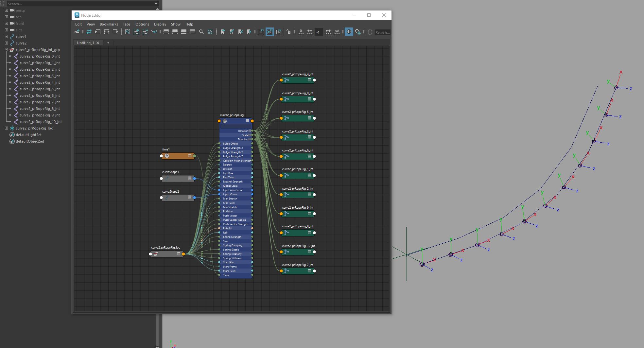Click the first icon in Node Editor toolbar
Viewport: 644px width, 348px height.
click(x=77, y=32)
